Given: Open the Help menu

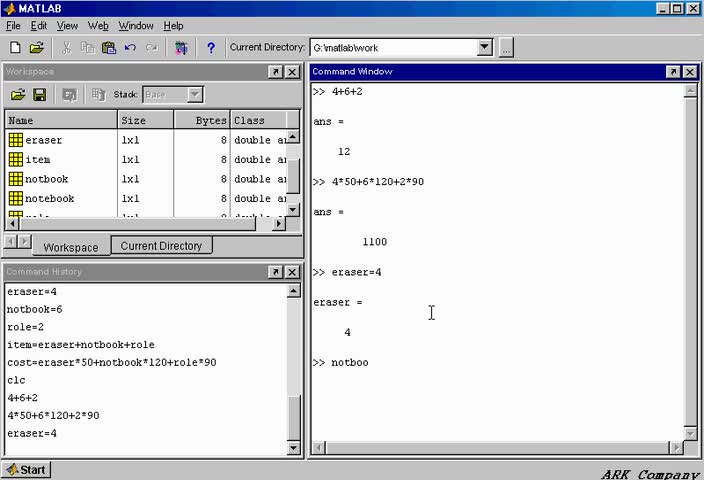Looking at the screenshot, I should click(173, 26).
